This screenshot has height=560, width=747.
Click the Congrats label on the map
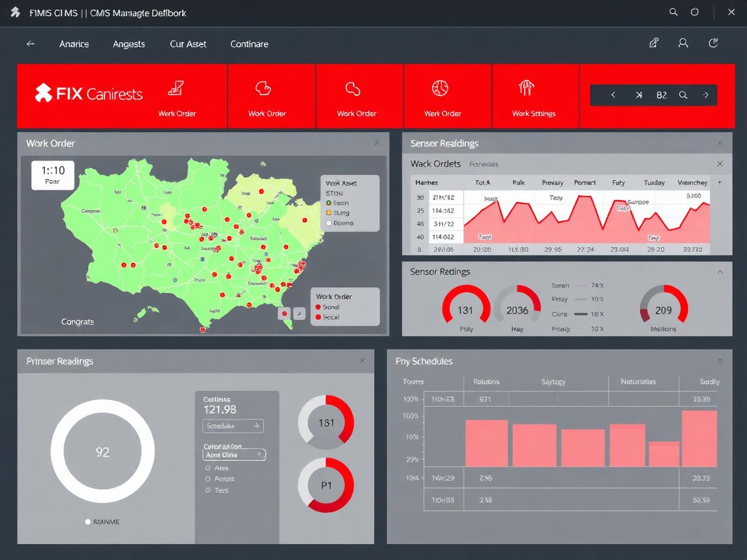point(78,321)
